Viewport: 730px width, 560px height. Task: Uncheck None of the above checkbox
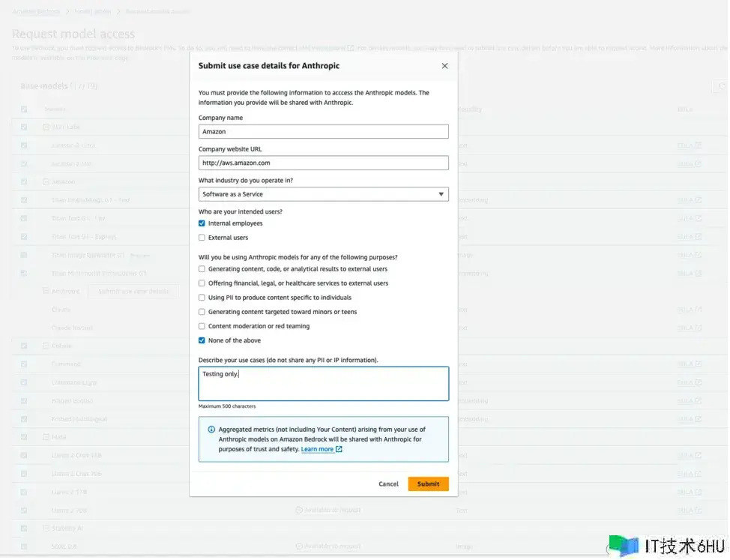click(x=202, y=340)
